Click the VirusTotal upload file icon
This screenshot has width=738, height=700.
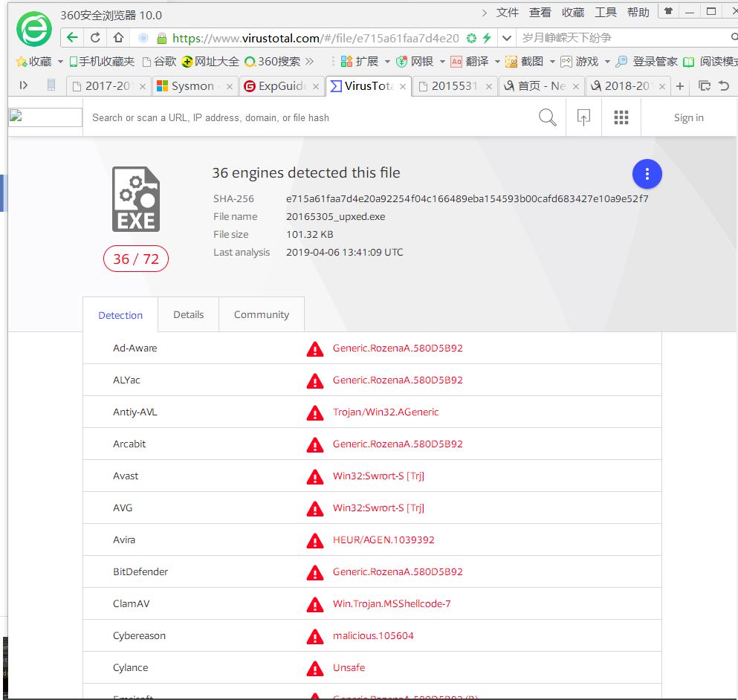point(583,117)
